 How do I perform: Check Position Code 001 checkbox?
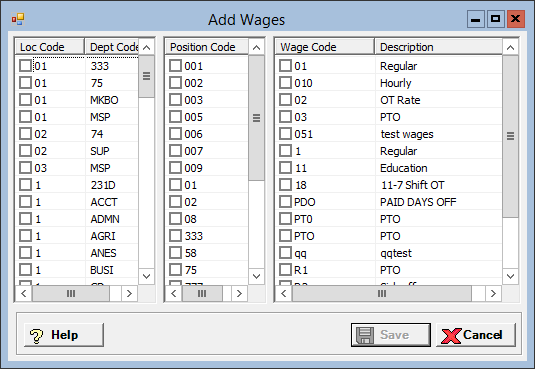175,66
